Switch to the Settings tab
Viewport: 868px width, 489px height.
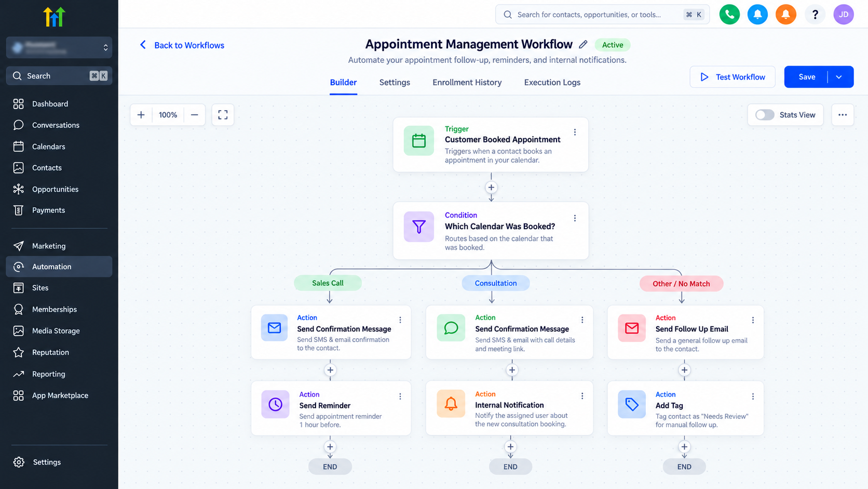pos(395,82)
